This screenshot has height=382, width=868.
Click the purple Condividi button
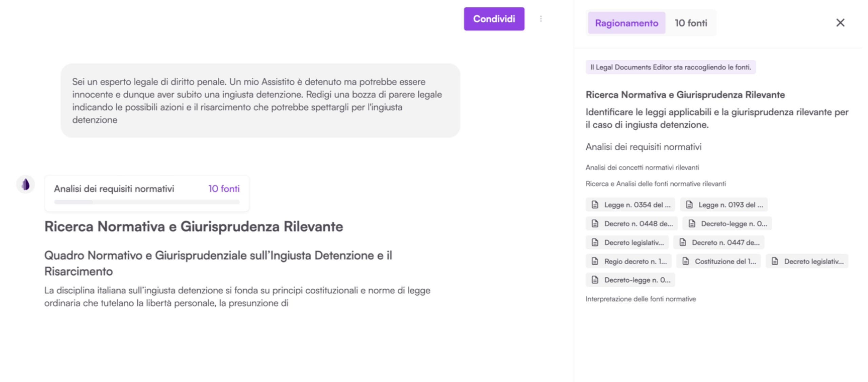(x=494, y=19)
